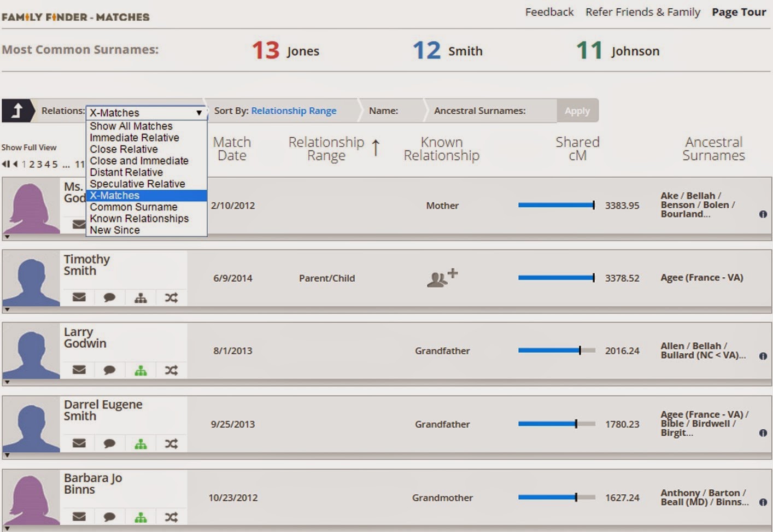Open the Feedback link
773x532 pixels.
(549, 12)
